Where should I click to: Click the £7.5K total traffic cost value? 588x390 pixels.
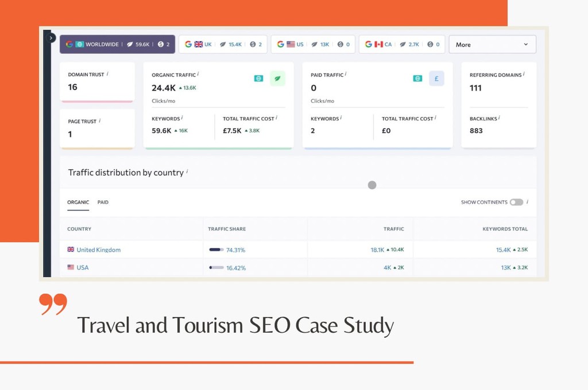(232, 131)
